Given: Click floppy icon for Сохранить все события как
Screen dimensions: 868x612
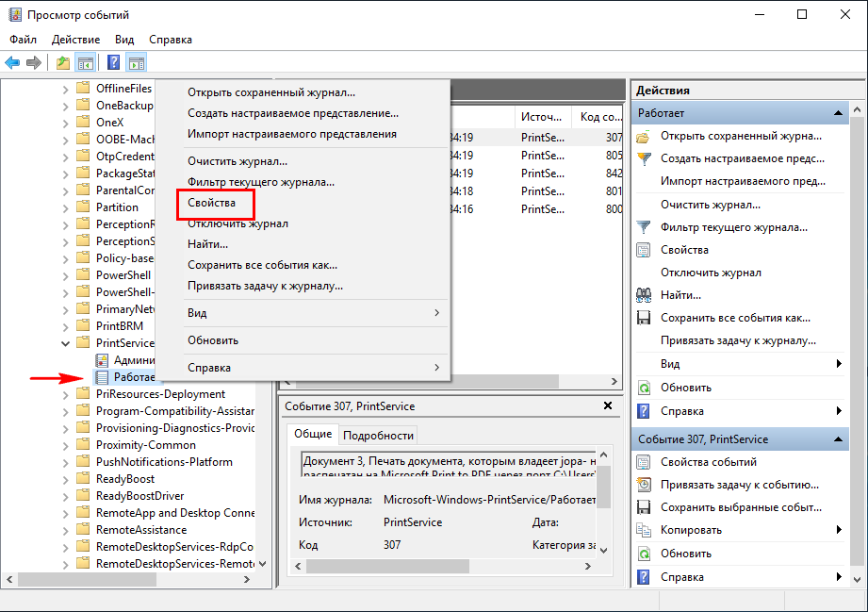Looking at the screenshot, I should [x=644, y=318].
